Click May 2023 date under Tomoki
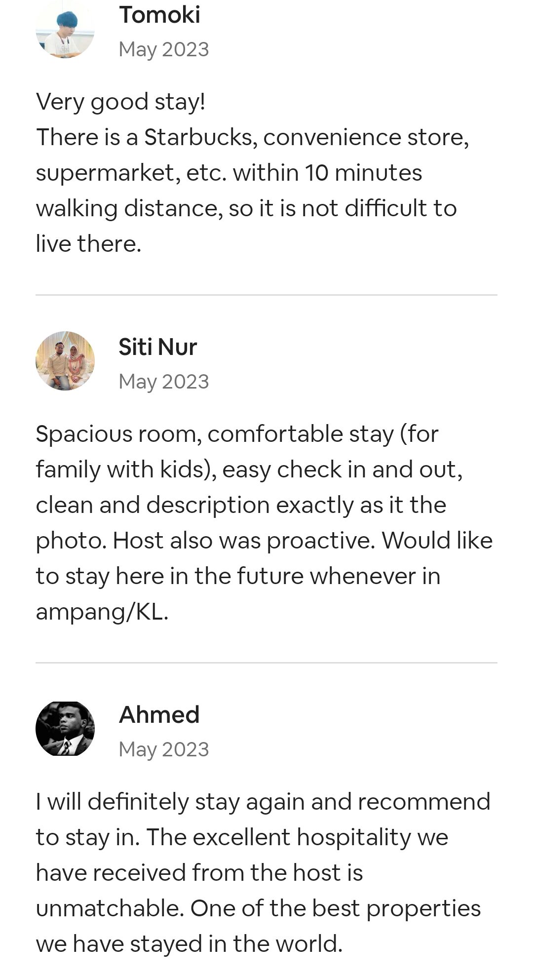533x980 pixels. tap(163, 49)
